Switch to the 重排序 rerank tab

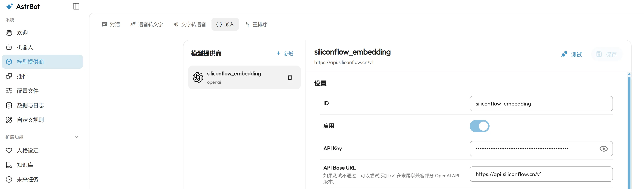tap(257, 24)
